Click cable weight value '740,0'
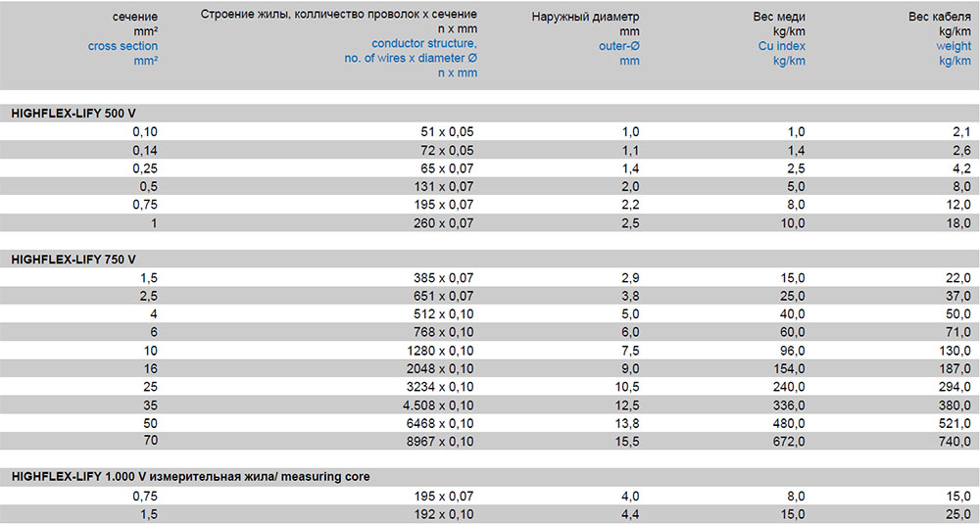The height and width of the screenshot is (524, 980). tap(955, 442)
